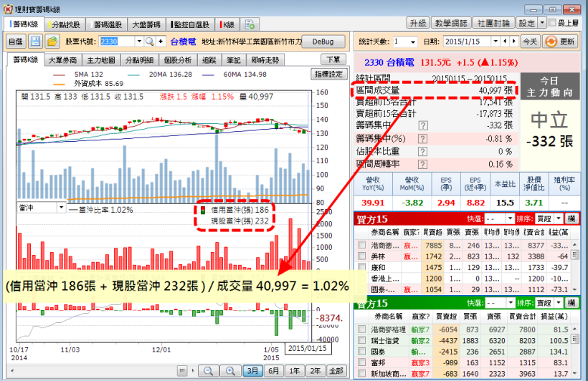Click help icon beside 籌碼集中(%)
Screen dimensions: 588x381
tap(422, 138)
